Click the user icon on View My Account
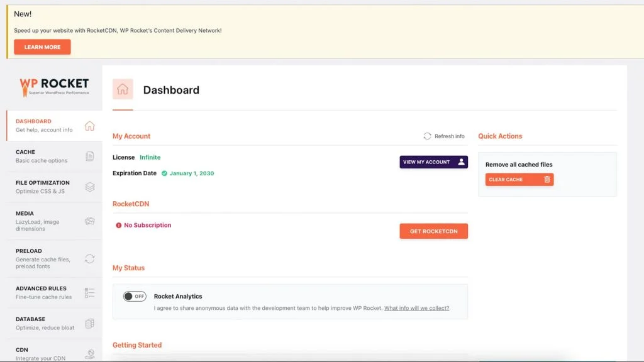The image size is (644, 362). coord(461,162)
